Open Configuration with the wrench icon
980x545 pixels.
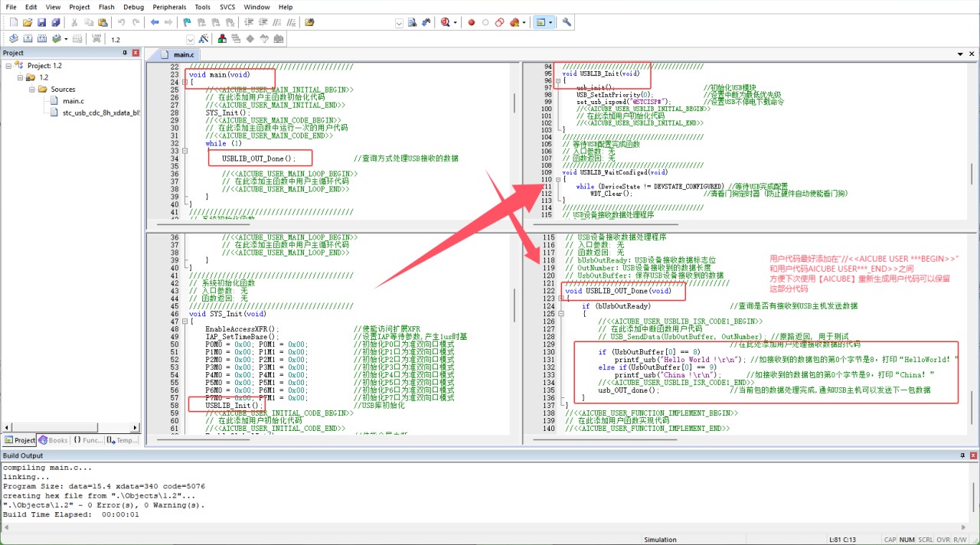click(567, 23)
